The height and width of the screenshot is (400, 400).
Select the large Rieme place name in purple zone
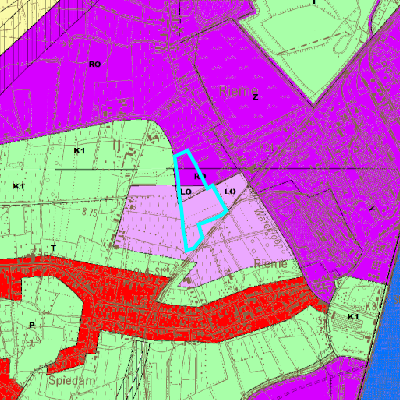coord(238,91)
